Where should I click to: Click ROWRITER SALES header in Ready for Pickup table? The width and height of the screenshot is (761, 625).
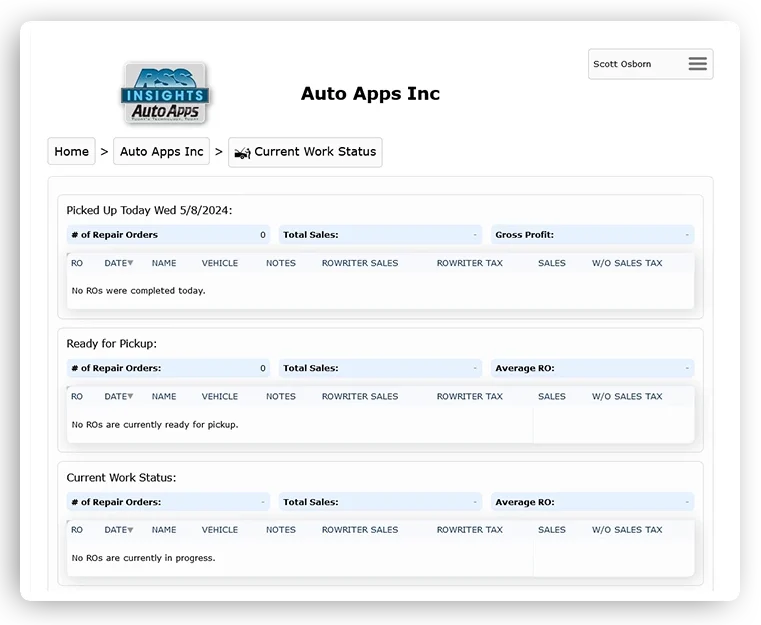360,396
